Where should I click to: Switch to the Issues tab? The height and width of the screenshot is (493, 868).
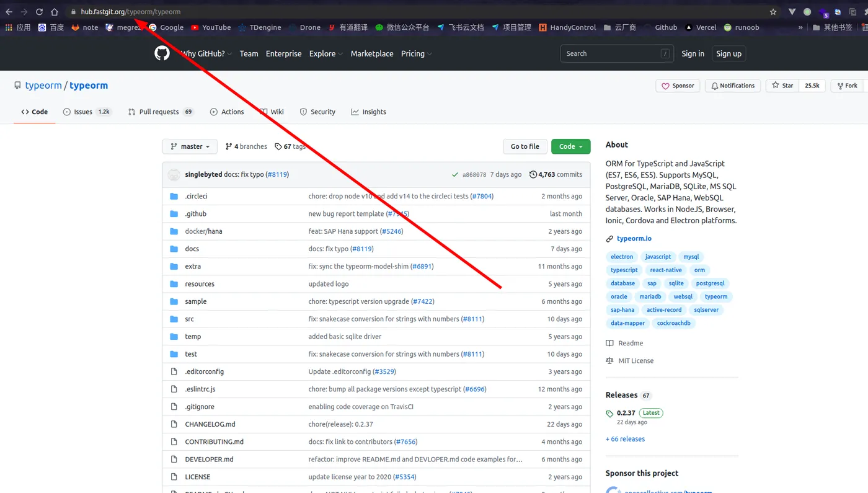point(87,112)
